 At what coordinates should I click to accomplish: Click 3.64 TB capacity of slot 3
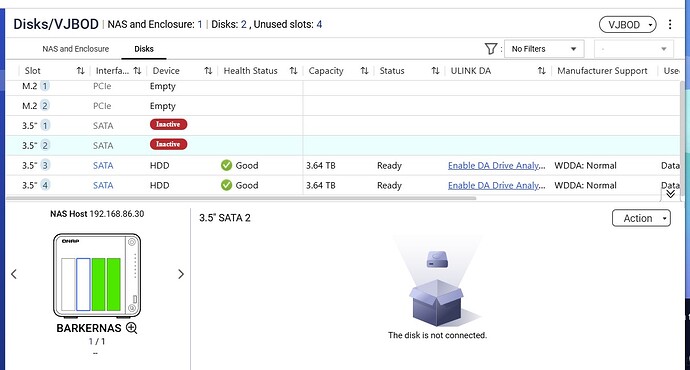pyautogui.click(x=320, y=165)
